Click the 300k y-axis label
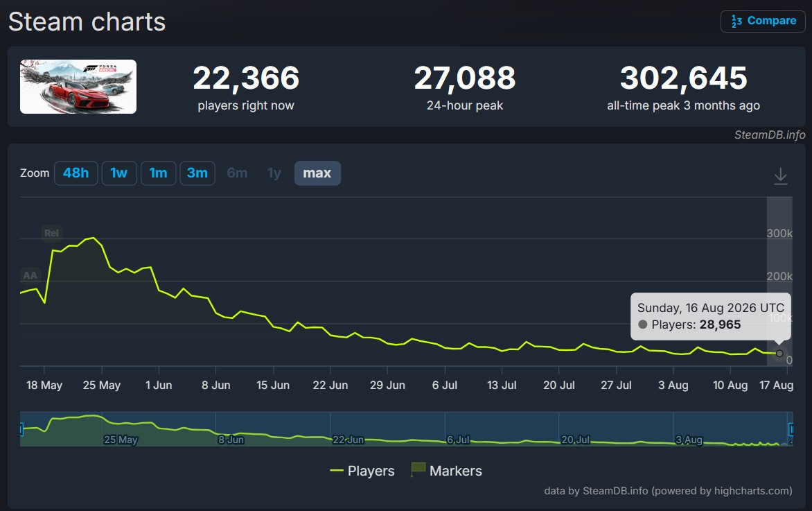This screenshot has width=812, height=511. pos(779,233)
